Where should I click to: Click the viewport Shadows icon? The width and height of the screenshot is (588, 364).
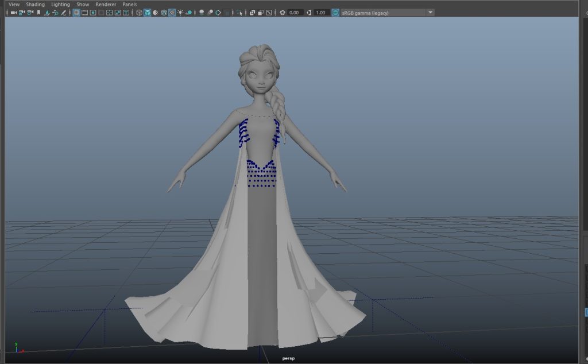[x=189, y=13]
